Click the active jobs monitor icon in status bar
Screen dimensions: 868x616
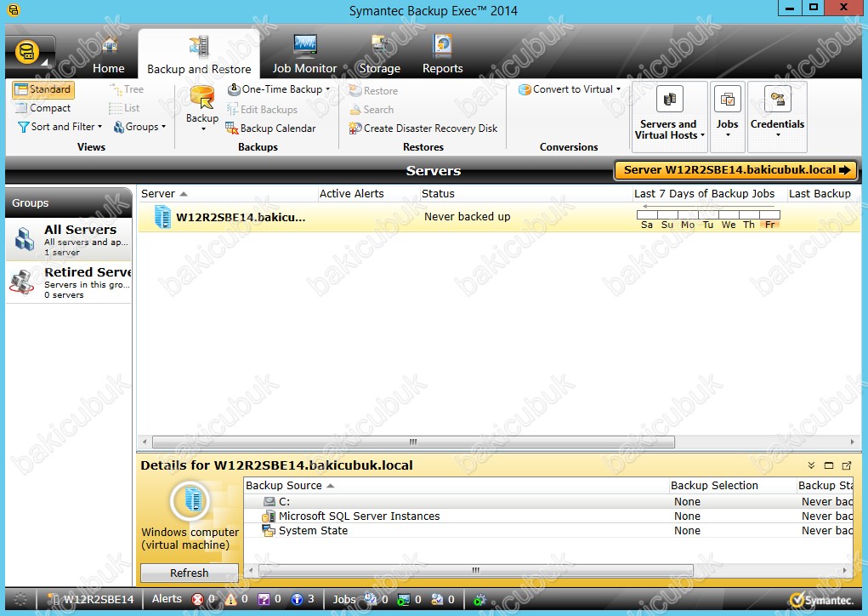pos(404,599)
